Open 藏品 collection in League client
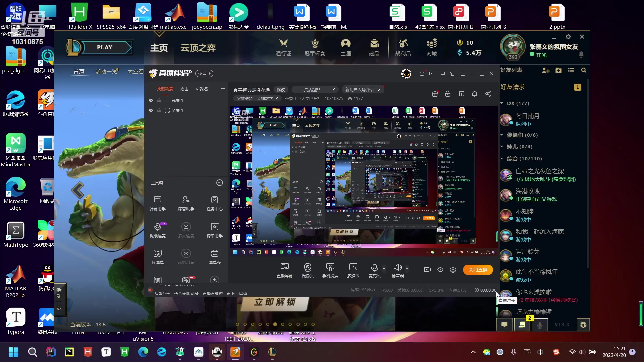644x362 pixels. 374,47
